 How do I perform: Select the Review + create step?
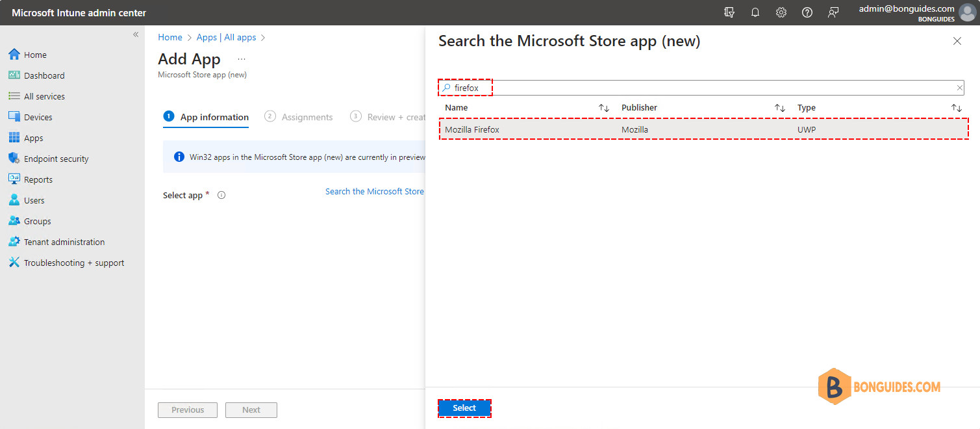[x=388, y=117]
